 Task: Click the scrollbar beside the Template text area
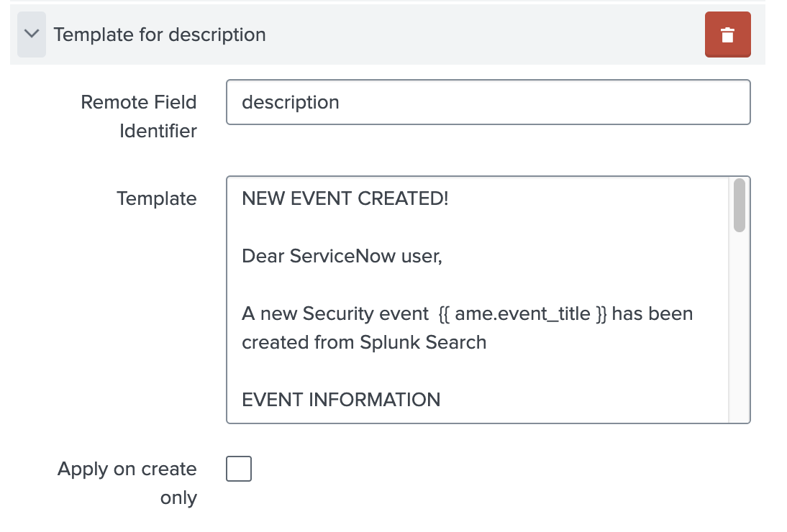(x=738, y=208)
